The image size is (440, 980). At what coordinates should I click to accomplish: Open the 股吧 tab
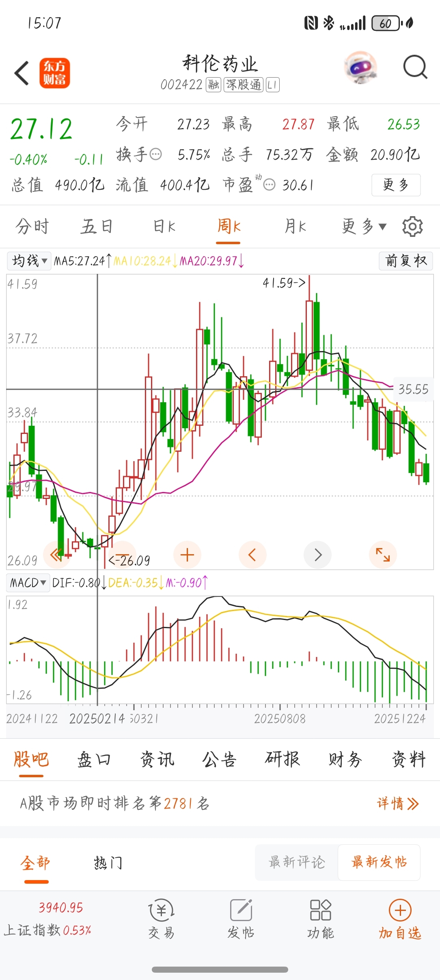pos(31,759)
